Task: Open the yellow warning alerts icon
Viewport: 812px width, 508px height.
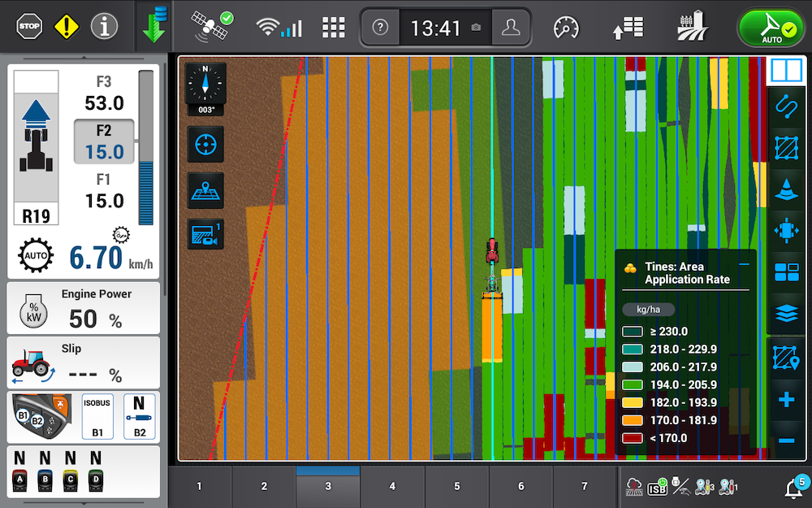Action: 67,27
